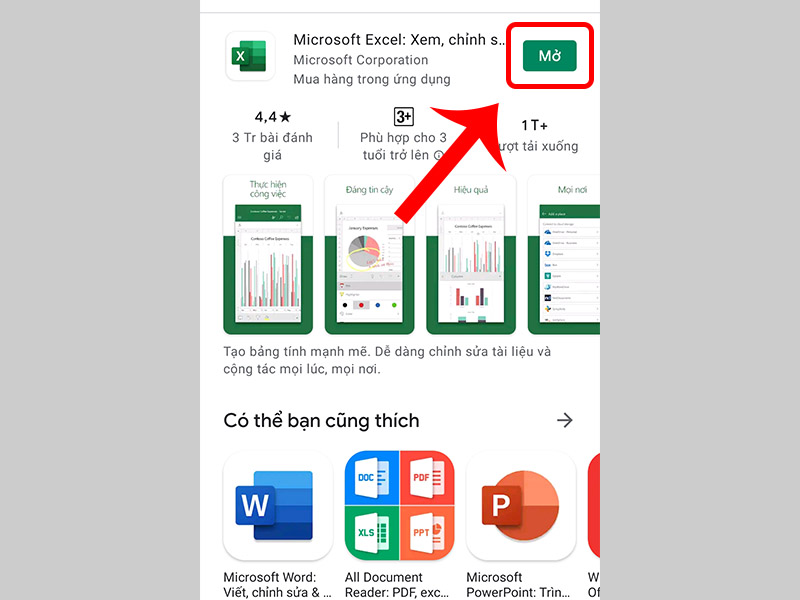
Task: Open the Mọi nơi screenshot
Action: click(x=564, y=255)
